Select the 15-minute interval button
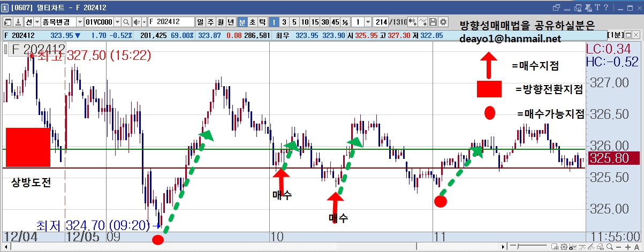 (315, 22)
